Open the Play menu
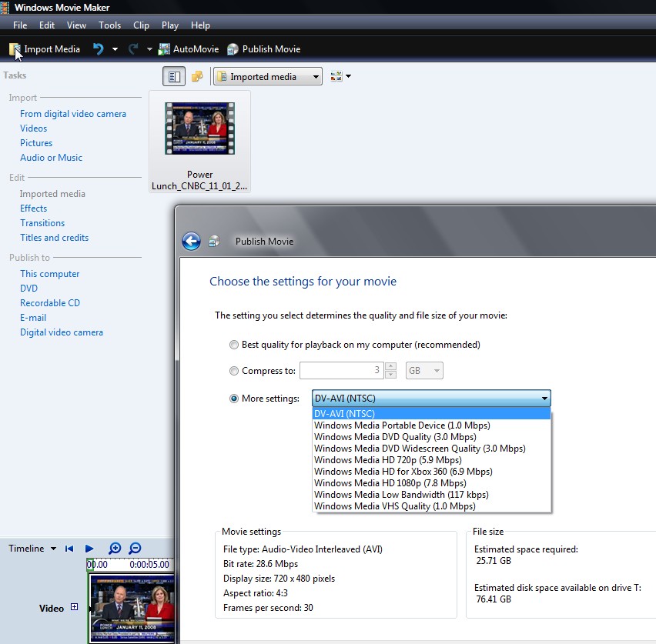656x644 pixels. tap(170, 25)
